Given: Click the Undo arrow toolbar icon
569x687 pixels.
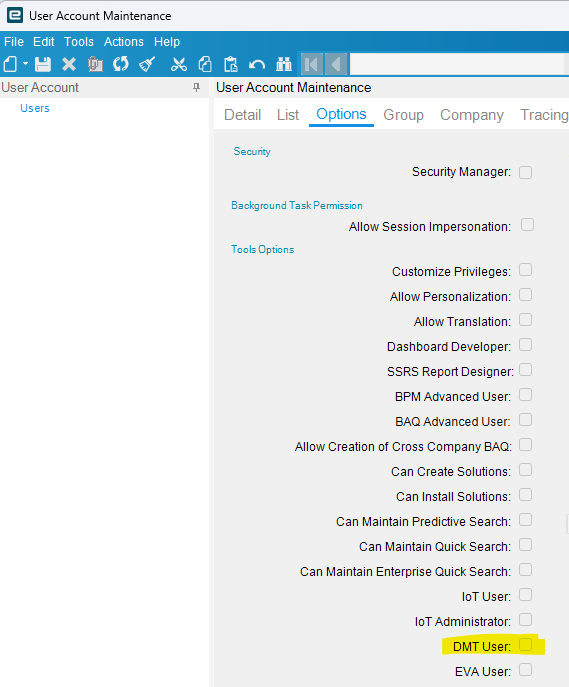Looking at the screenshot, I should pos(257,65).
